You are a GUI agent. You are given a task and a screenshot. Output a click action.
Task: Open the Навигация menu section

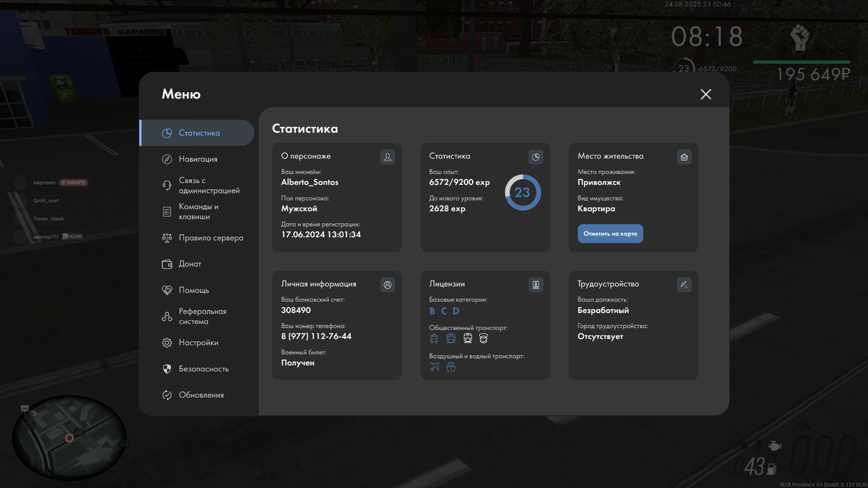click(x=197, y=159)
